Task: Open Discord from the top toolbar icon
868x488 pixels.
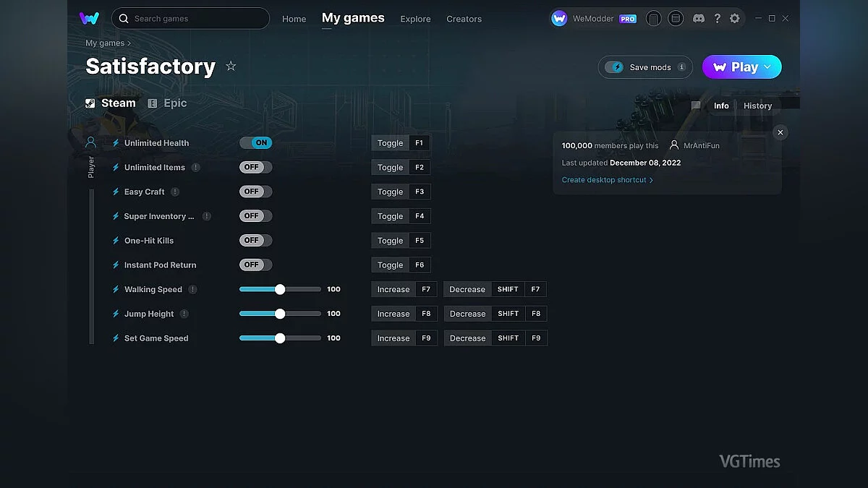Action: click(x=699, y=18)
